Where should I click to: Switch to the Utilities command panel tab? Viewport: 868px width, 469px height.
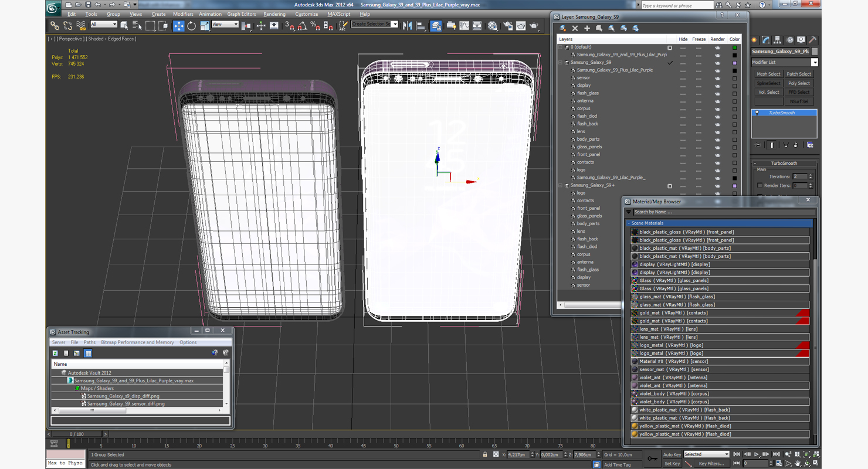813,40
